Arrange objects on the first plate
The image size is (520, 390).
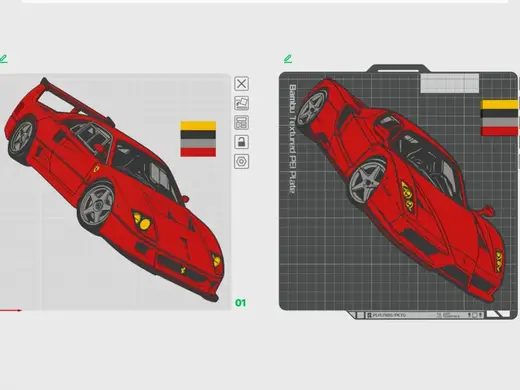click(x=241, y=123)
